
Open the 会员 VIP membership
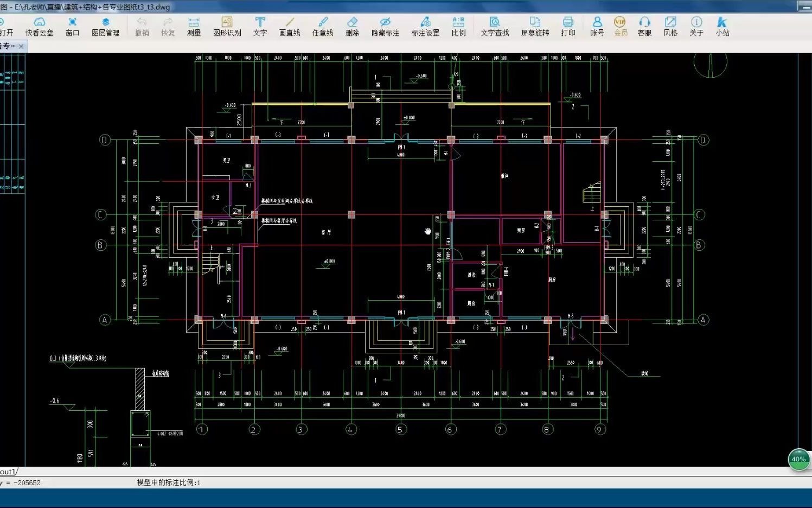620,27
